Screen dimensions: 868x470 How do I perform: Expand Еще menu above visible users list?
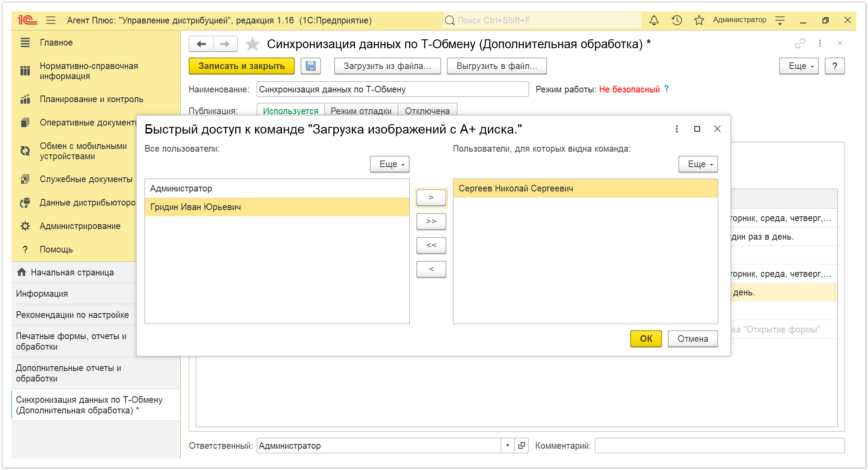pos(698,164)
